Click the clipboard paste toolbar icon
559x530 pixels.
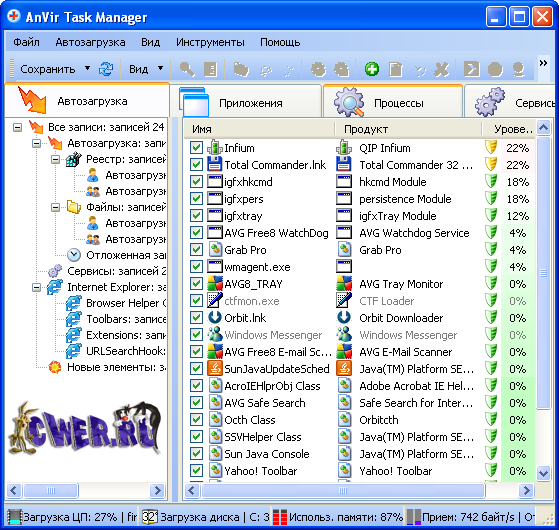(395, 69)
